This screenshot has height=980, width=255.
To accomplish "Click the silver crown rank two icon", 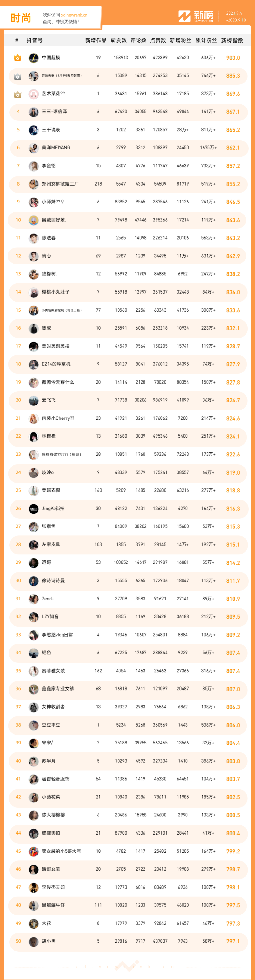I will point(17,76).
